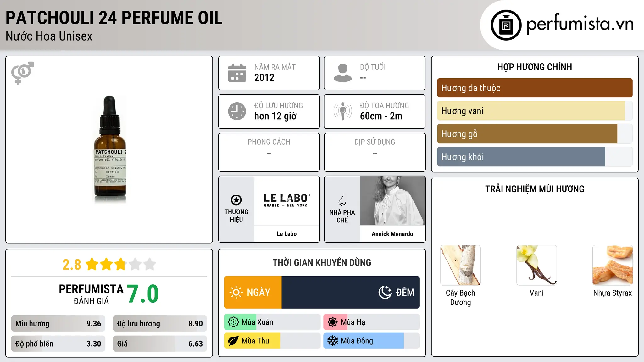Click the first gold rating star
This screenshot has height=362, width=644.
pos(92,264)
